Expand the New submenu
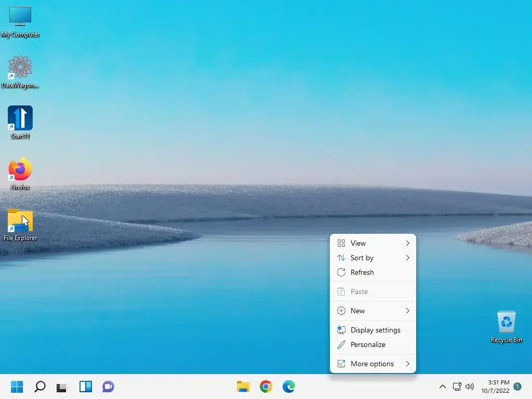Screen dimensions: 532x399 pyautogui.click(x=373, y=311)
